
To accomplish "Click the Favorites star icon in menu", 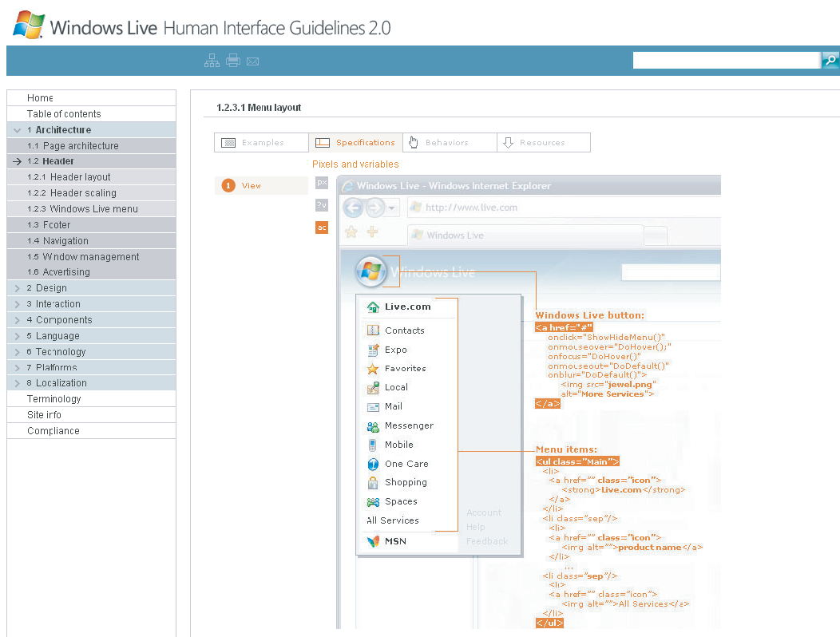I will click(x=373, y=369).
